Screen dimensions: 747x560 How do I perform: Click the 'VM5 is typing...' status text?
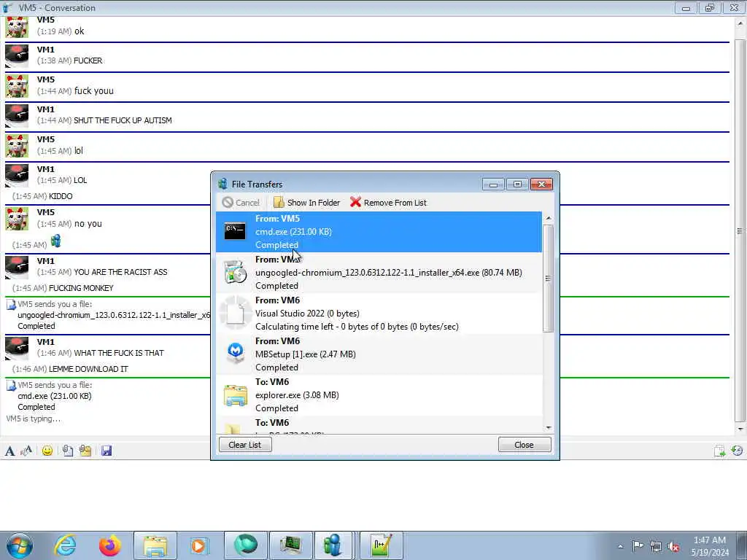pyautogui.click(x=34, y=419)
